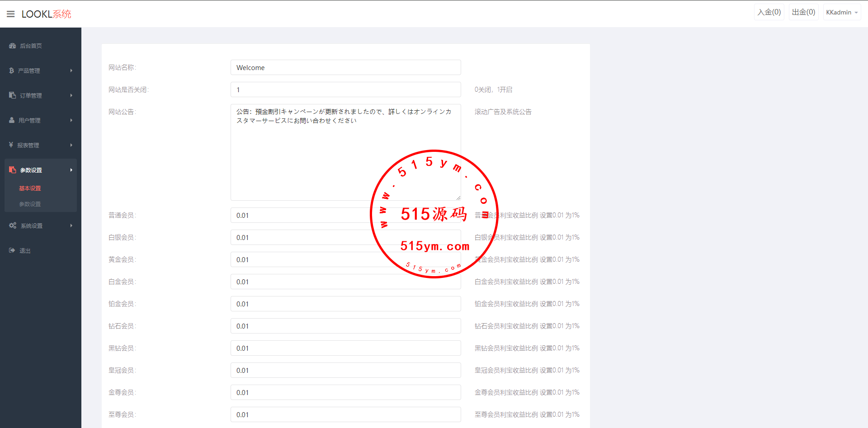Screen dimensions: 868x428
Task: Focus the 网站是否关闭 value field
Action: coord(345,90)
